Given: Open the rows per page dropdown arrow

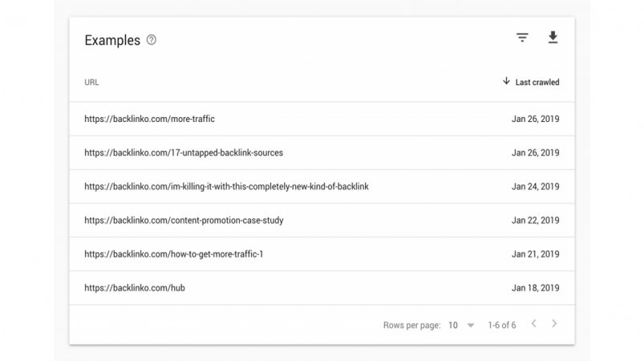Looking at the screenshot, I should point(471,325).
